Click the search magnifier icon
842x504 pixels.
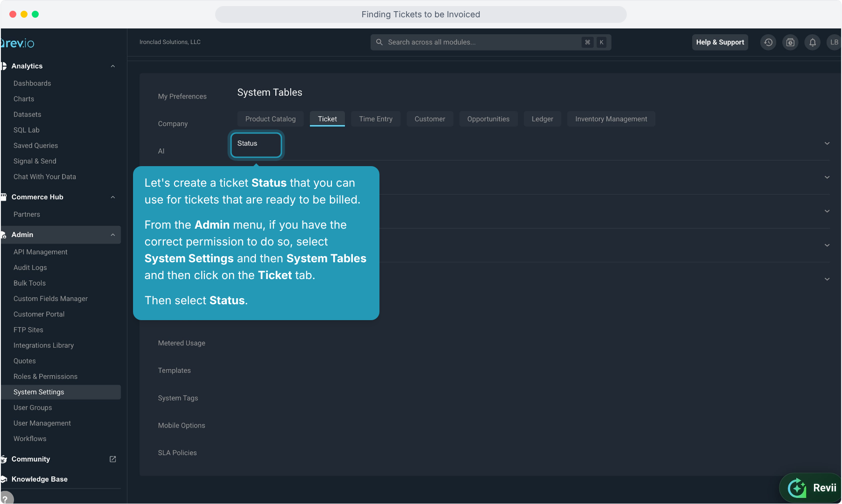pyautogui.click(x=379, y=42)
